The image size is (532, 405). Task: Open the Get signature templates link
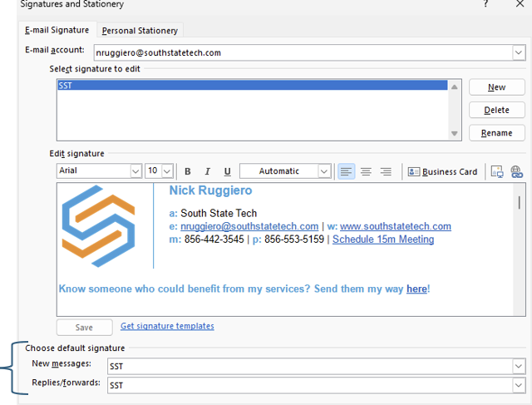point(167,326)
